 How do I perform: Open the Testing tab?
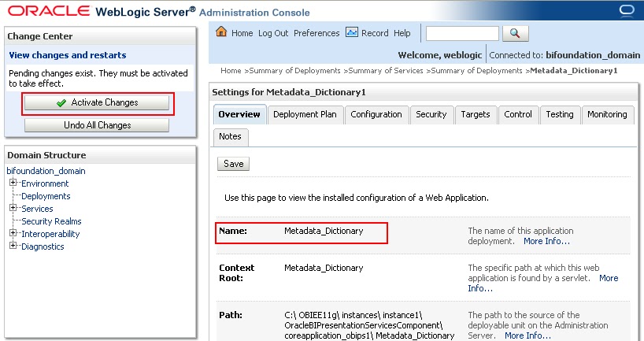tap(560, 115)
